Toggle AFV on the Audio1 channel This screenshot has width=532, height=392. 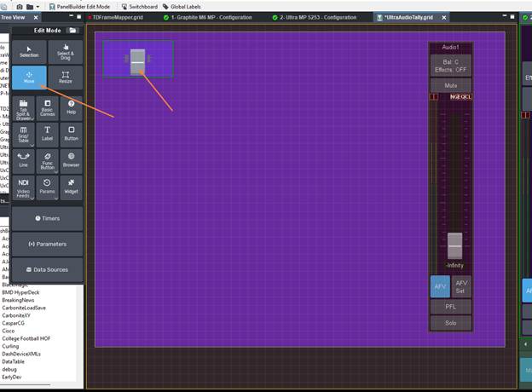tap(440, 286)
